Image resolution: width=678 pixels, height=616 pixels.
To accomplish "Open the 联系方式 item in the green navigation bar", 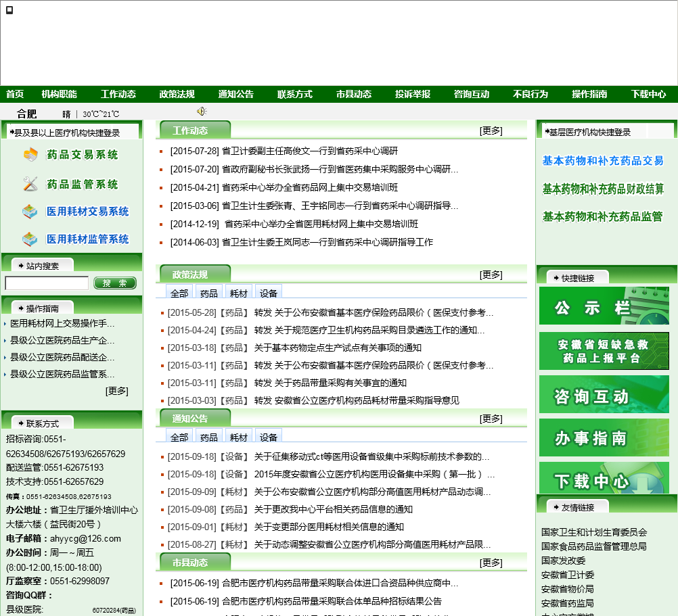I will click(x=294, y=94).
